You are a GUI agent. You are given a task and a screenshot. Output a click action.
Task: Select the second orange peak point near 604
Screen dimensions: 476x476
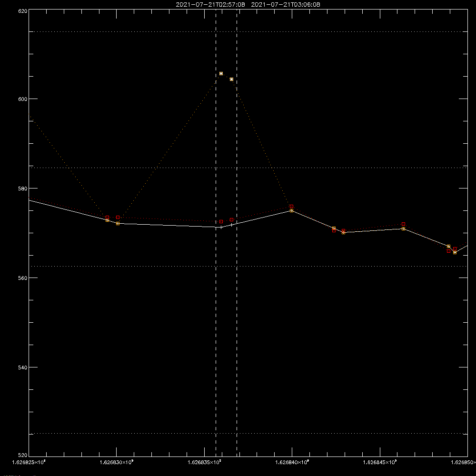click(232, 79)
